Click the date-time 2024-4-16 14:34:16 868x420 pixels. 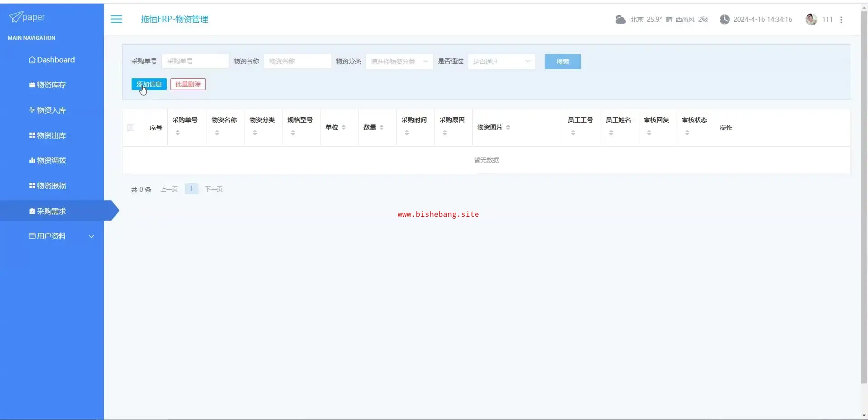(x=763, y=19)
